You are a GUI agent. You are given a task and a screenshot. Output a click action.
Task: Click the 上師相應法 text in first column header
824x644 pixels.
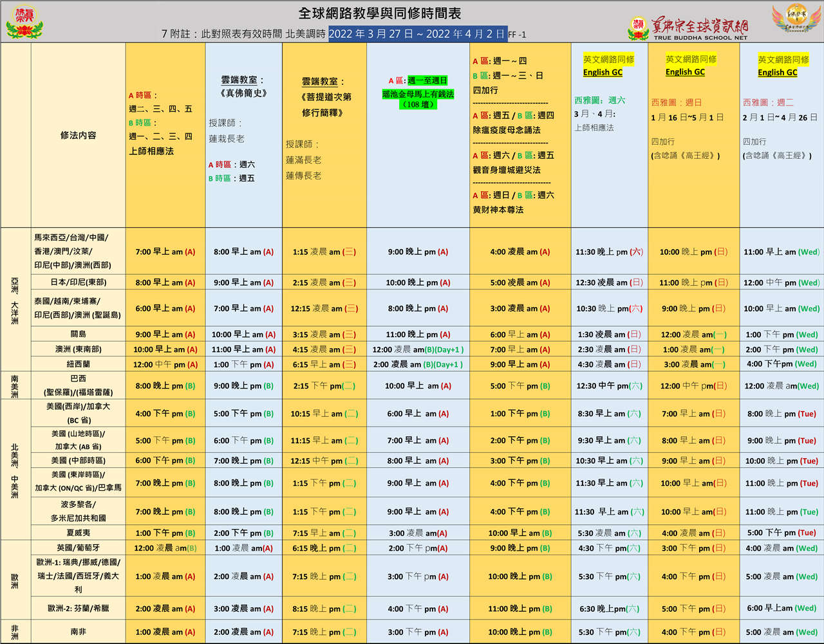pos(151,151)
